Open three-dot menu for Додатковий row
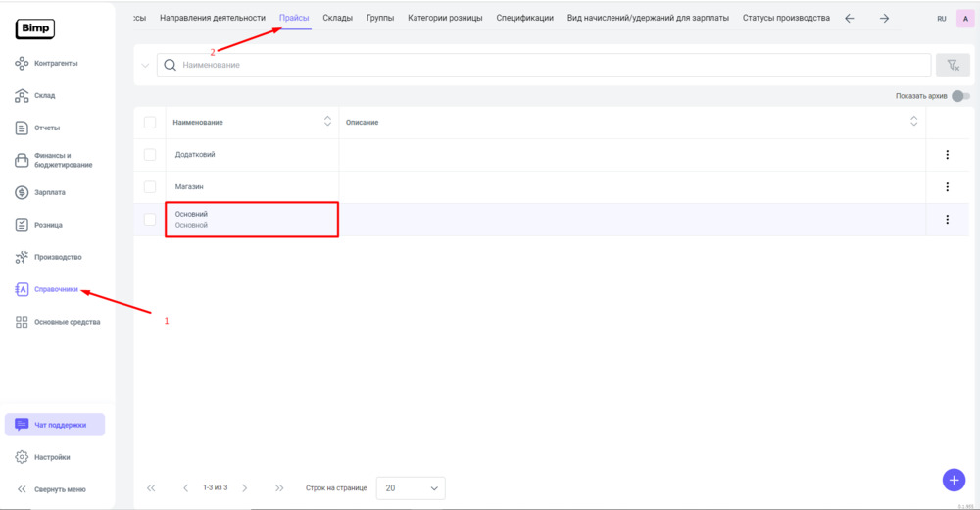 coord(947,155)
